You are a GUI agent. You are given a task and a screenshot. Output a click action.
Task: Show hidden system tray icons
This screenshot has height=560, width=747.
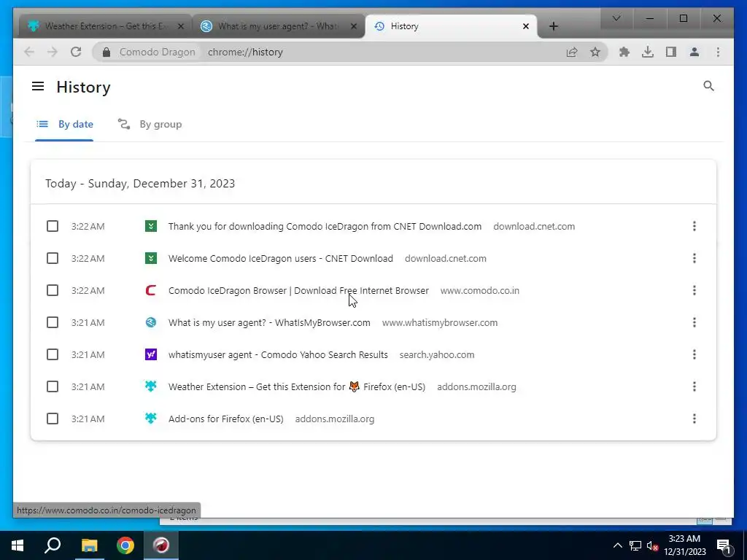[x=617, y=545]
